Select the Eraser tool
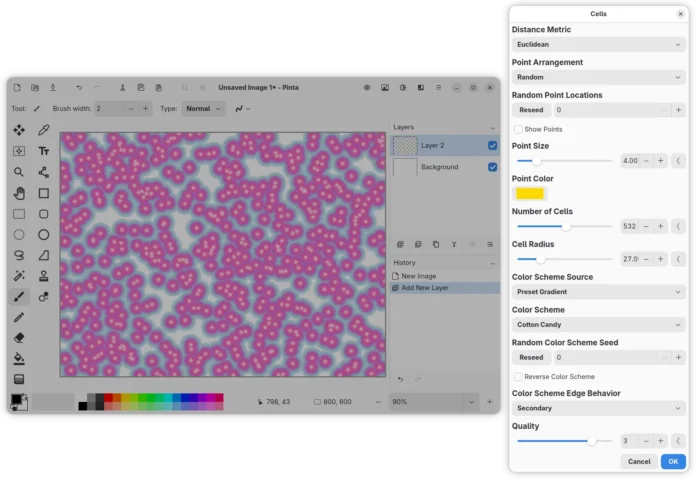The height and width of the screenshot is (485, 700). point(19,338)
